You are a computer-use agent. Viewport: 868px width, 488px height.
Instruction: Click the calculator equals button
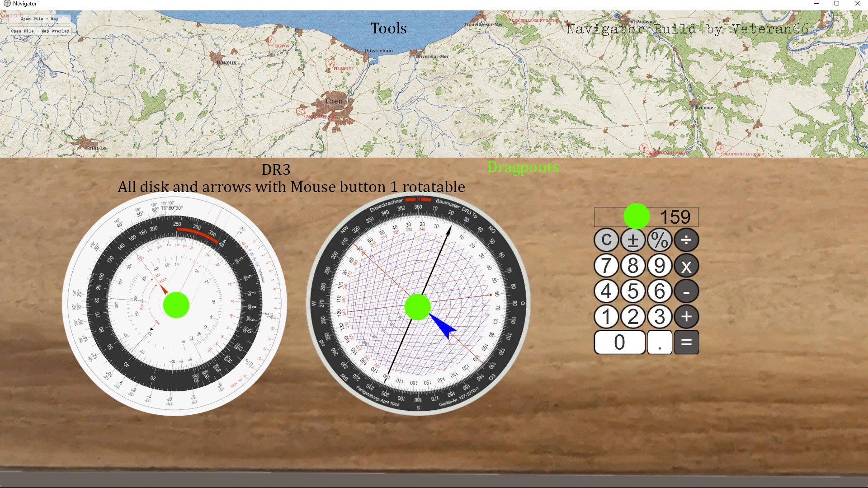pos(686,342)
